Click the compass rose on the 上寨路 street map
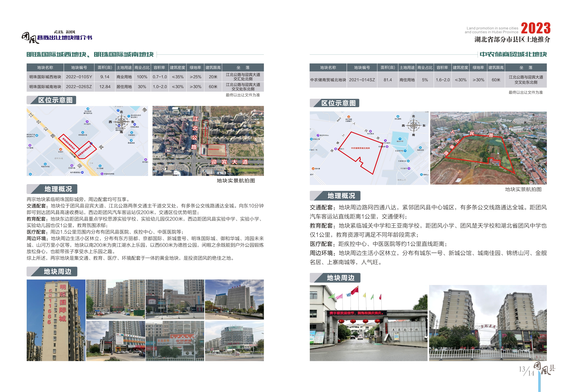The image size is (574, 392). coord(414,125)
